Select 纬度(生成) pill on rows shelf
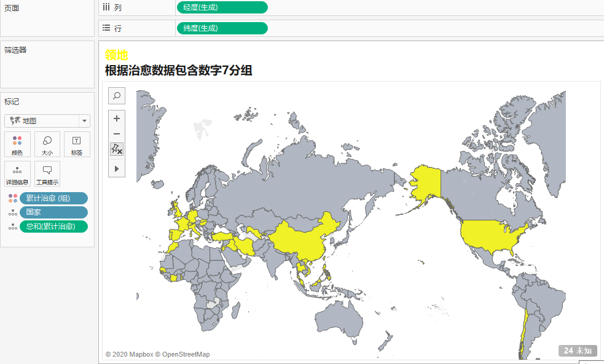604x364 pixels. tap(222, 28)
